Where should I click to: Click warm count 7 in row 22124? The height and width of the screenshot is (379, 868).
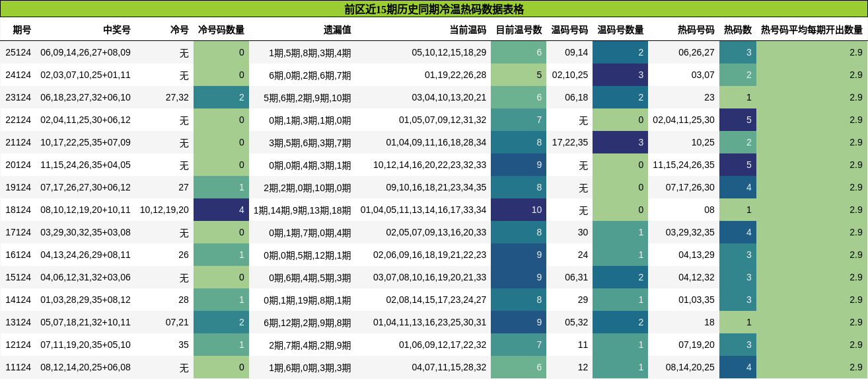pyautogui.click(x=519, y=120)
